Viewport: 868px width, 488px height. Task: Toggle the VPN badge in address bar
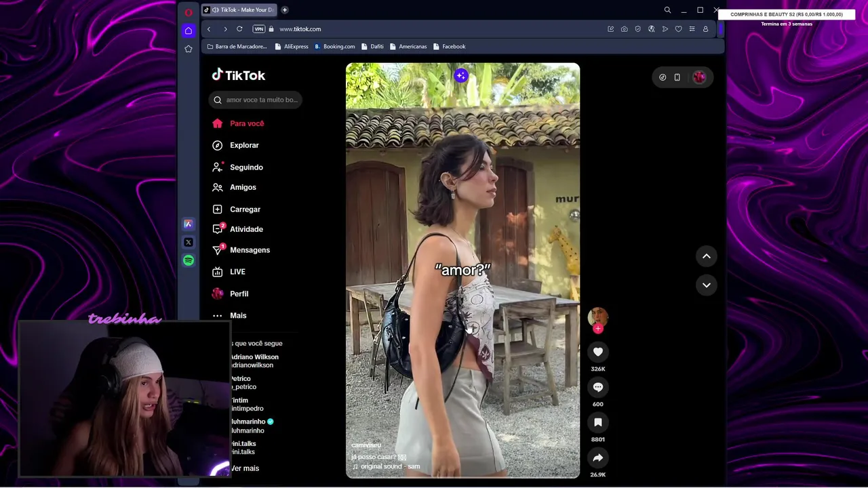tap(258, 29)
